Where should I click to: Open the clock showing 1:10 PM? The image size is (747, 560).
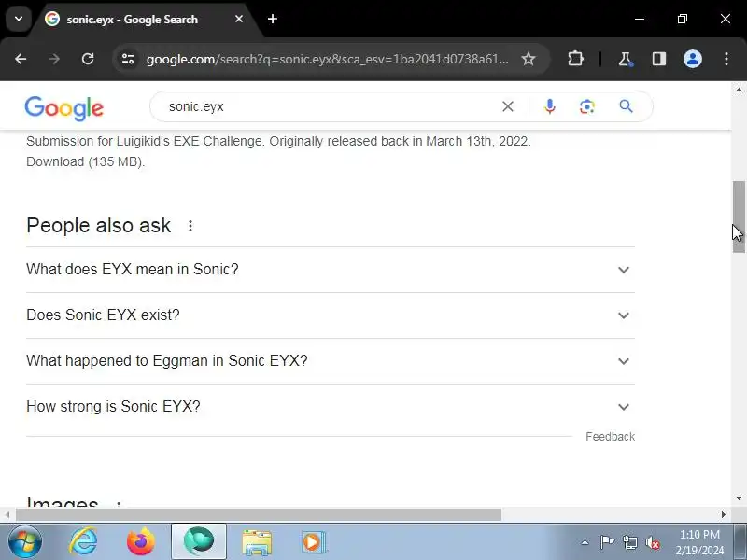pos(699,542)
